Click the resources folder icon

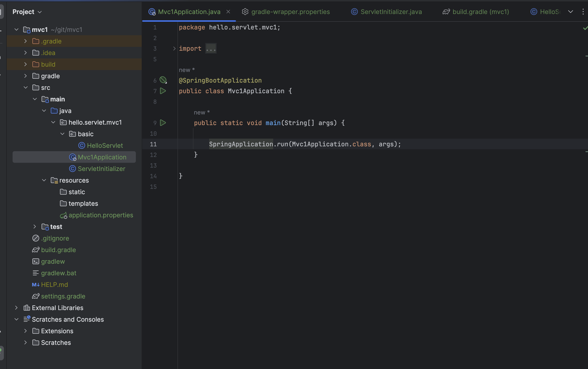click(x=54, y=180)
